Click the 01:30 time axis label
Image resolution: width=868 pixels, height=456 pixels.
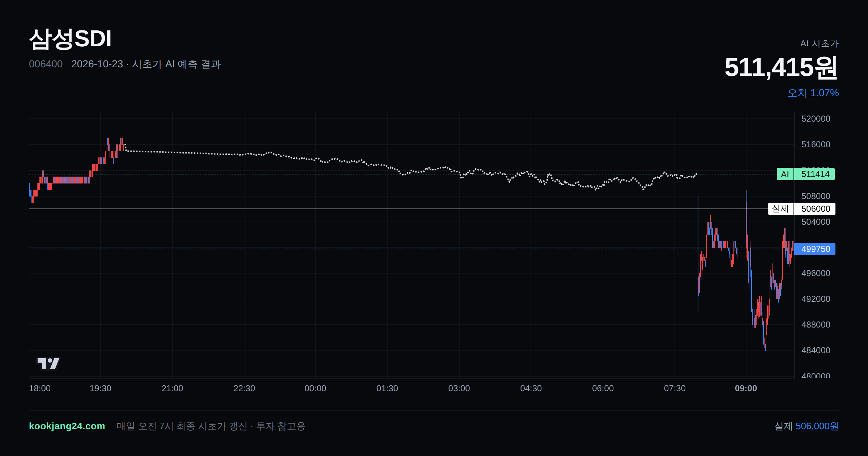click(387, 388)
